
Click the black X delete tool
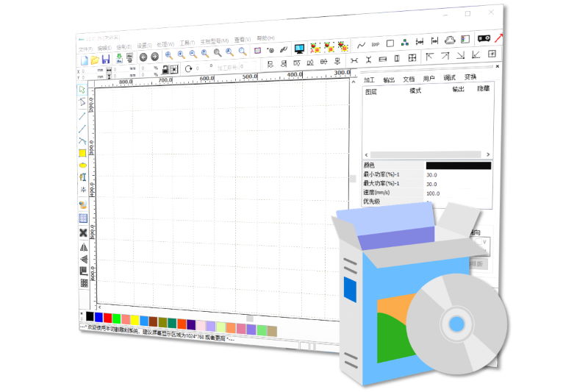[83, 232]
